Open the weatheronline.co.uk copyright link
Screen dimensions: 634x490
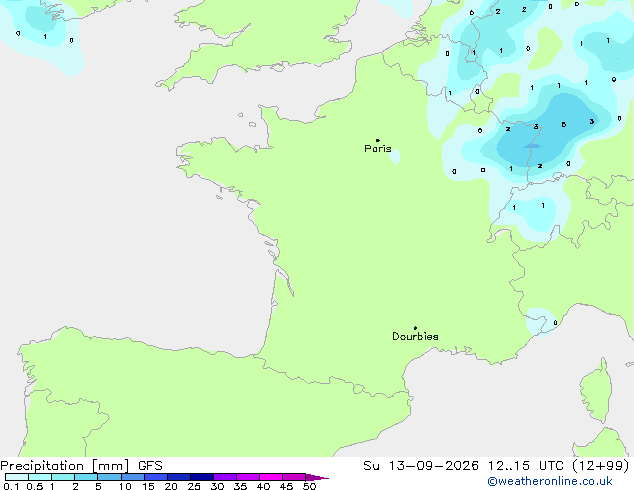[x=550, y=481]
